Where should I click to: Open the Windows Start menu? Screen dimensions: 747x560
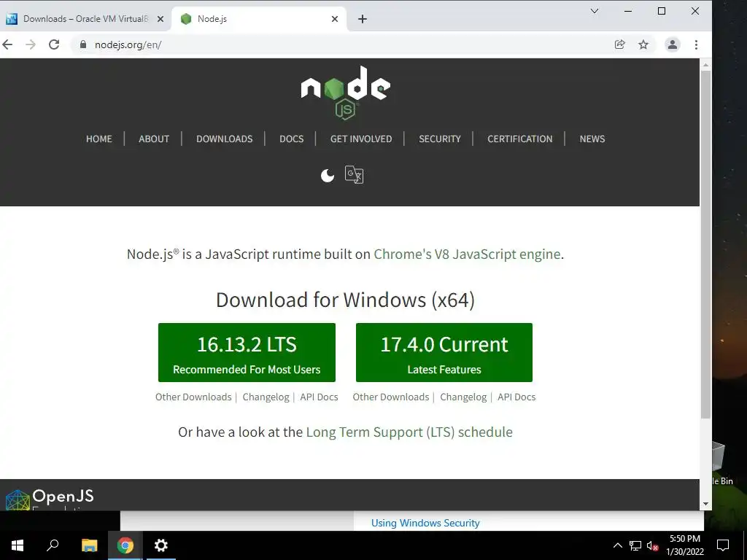(x=18, y=545)
